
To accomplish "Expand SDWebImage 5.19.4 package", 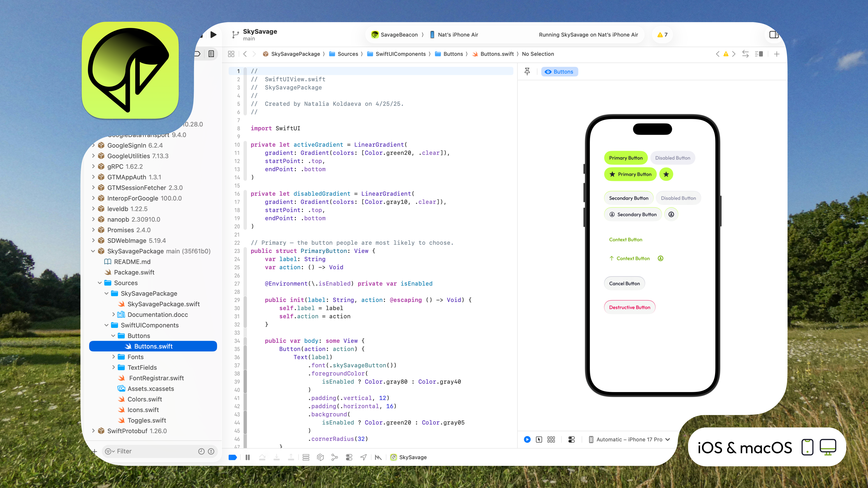I will (93, 240).
